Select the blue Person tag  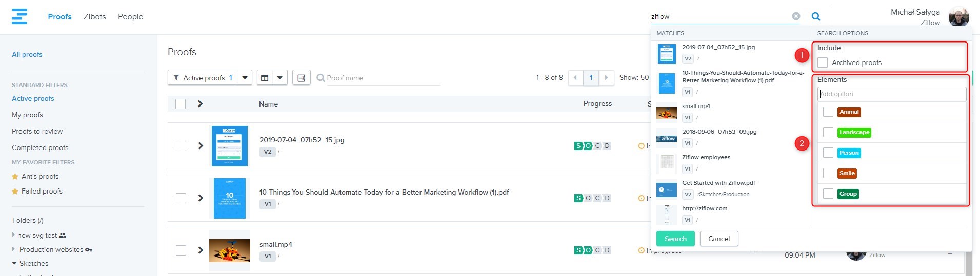tap(849, 153)
